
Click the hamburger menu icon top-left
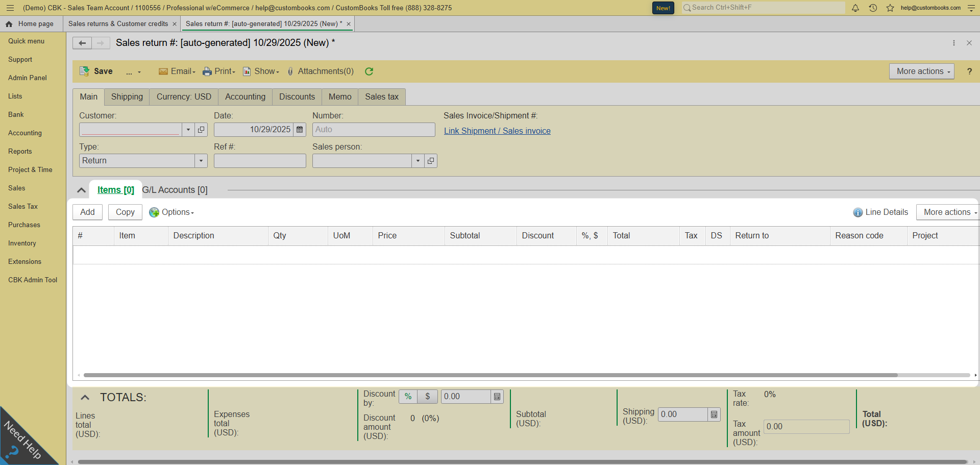[x=10, y=8]
